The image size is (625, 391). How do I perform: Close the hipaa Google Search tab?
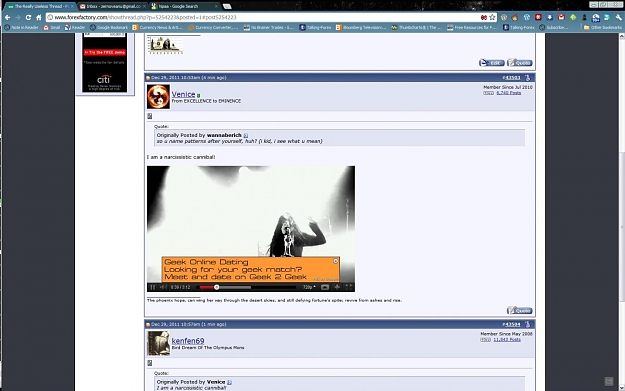(216, 6)
